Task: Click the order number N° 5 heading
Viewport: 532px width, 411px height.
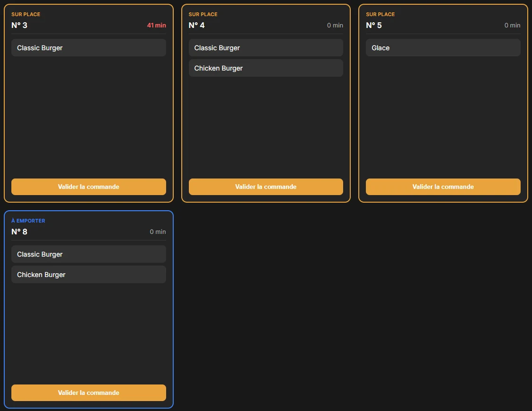Action: (374, 25)
